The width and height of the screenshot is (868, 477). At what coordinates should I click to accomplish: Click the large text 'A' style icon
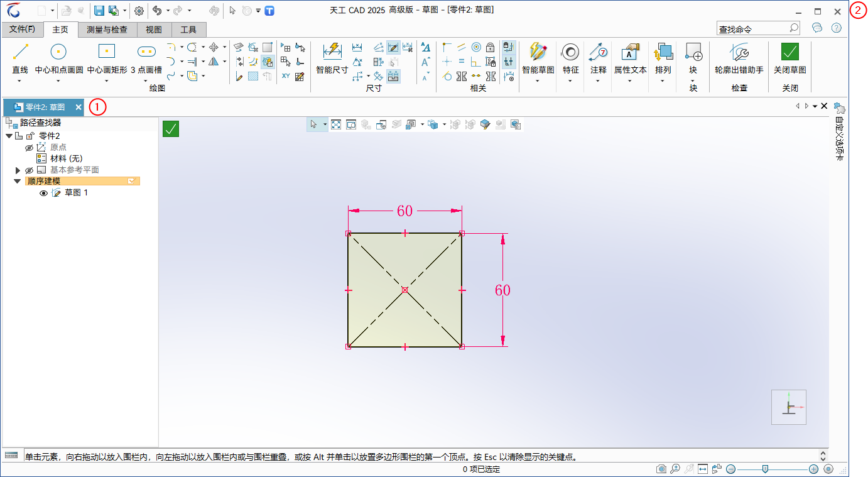pyautogui.click(x=426, y=47)
